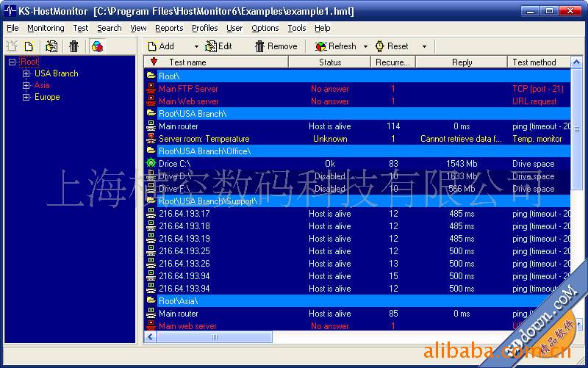Click the Edit test button

point(219,46)
